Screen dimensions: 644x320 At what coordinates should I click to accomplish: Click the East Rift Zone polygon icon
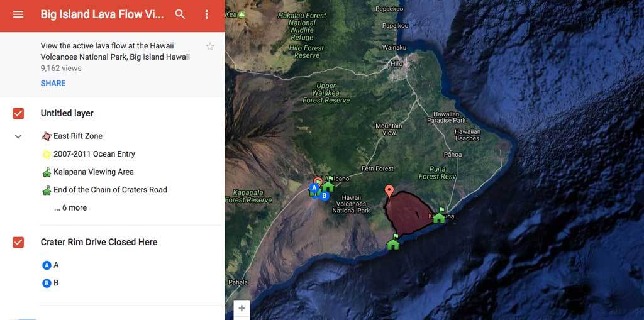click(x=47, y=136)
